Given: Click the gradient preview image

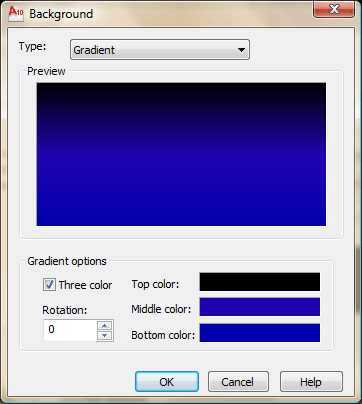Looking at the screenshot, I should [x=181, y=154].
